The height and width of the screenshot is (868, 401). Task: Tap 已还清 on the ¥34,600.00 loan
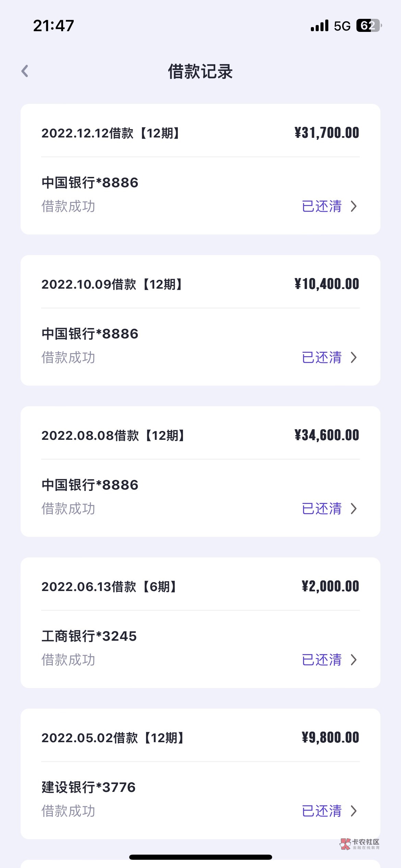(x=321, y=509)
